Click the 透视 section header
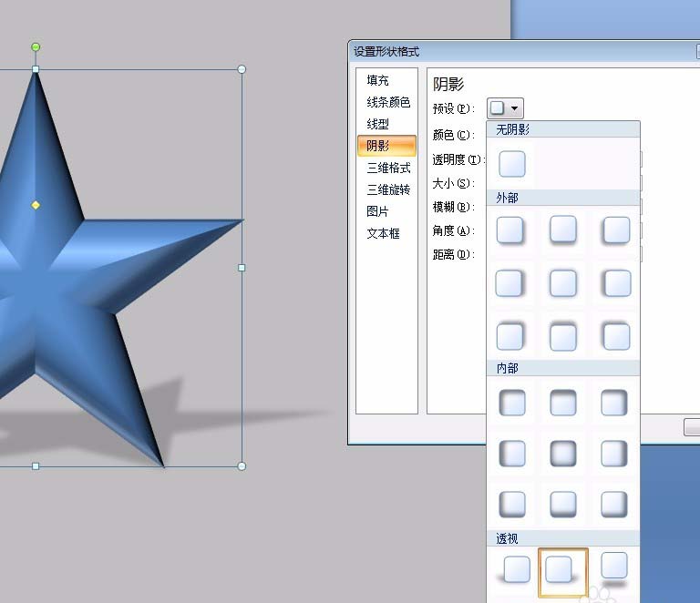The width and height of the screenshot is (700, 603). click(563, 538)
